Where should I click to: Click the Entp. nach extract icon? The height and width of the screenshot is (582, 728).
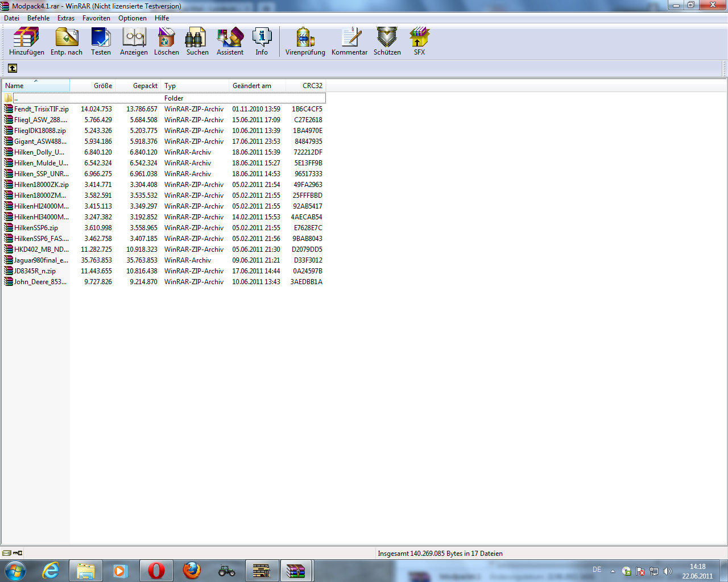[67, 41]
